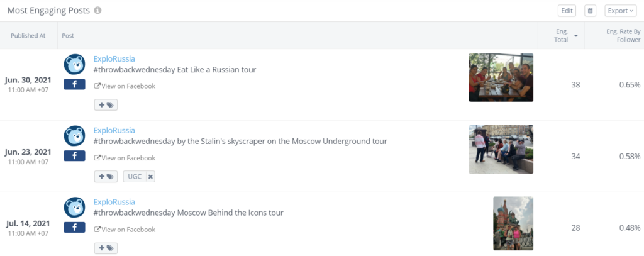The image size is (644, 256).
Task: Click Facebook icon on Jul. 14 post
Action: point(74,228)
